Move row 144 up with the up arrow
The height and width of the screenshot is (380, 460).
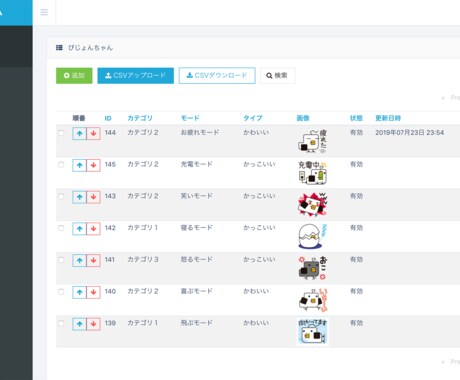pos(79,134)
